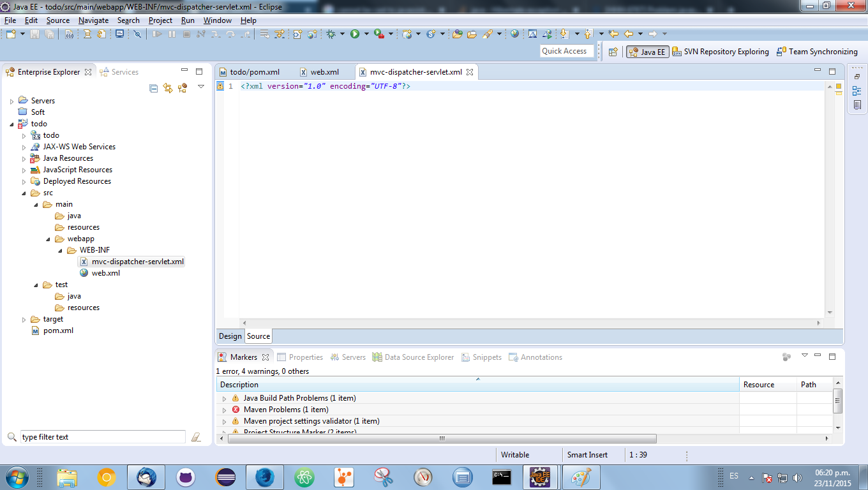This screenshot has height=490, width=868.
Task: Switch to the todo/pom.xml editor tab
Action: coord(249,72)
